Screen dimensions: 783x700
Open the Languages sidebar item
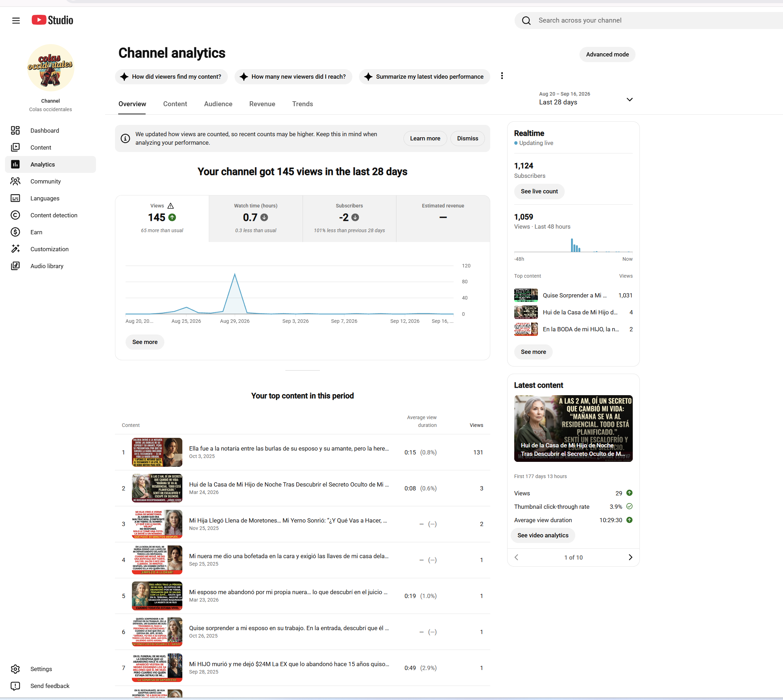[x=50, y=198]
